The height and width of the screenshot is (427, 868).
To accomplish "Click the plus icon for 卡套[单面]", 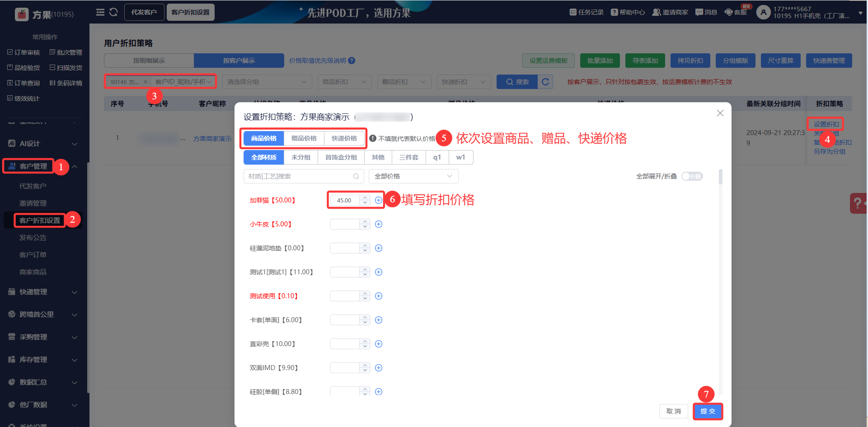I will (x=379, y=320).
